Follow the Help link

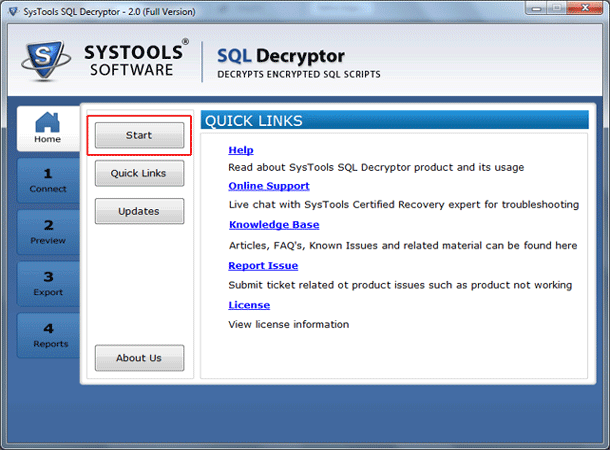coord(241,150)
